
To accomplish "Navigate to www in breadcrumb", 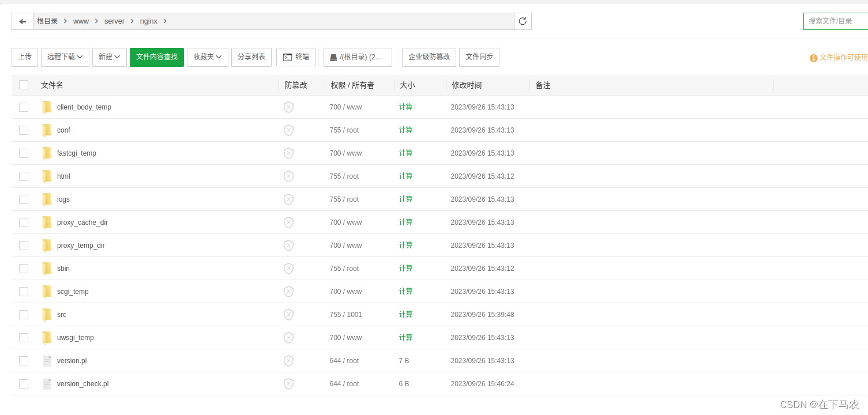I will click(81, 21).
